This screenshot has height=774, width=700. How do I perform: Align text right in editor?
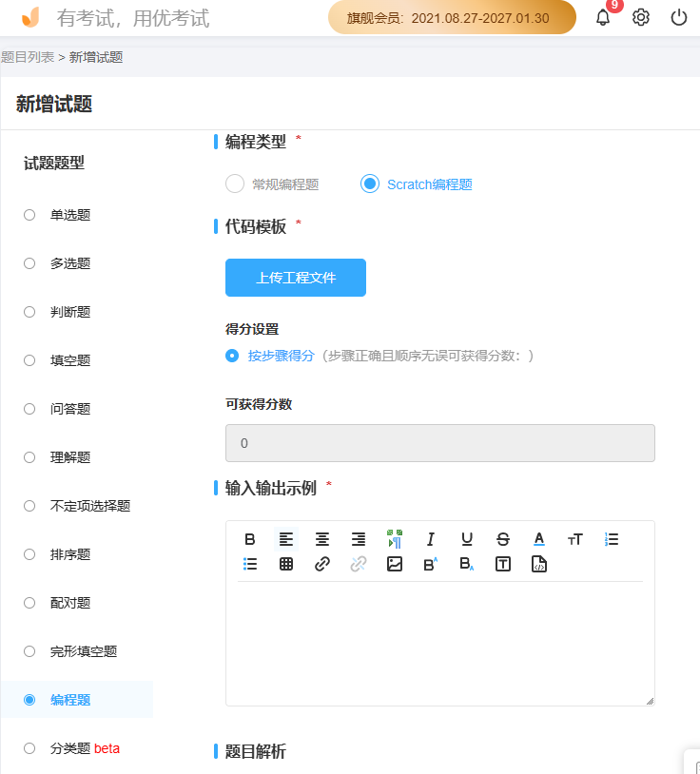[x=359, y=539]
